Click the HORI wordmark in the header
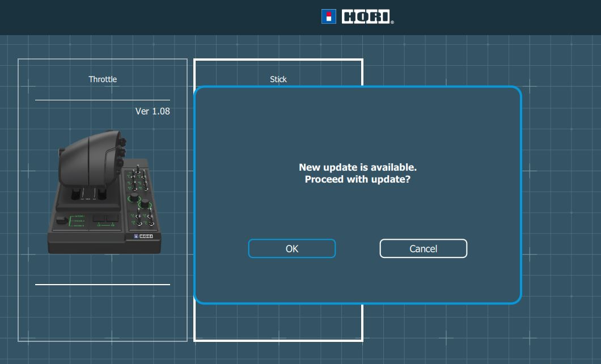The image size is (601, 364). pyautogui.click(x=366, y=16)
